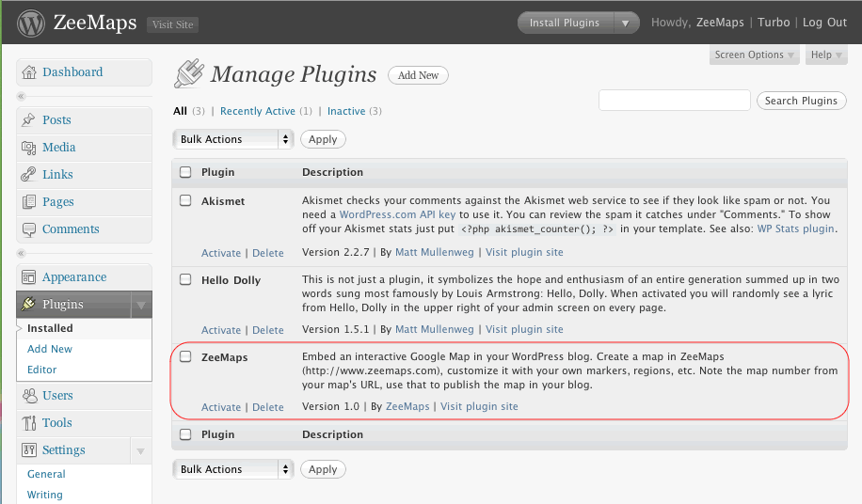Screen dimensions: 862x504
Task: Expand Screen Options panel
Action: pyautogui.click(x=754, y=55)
